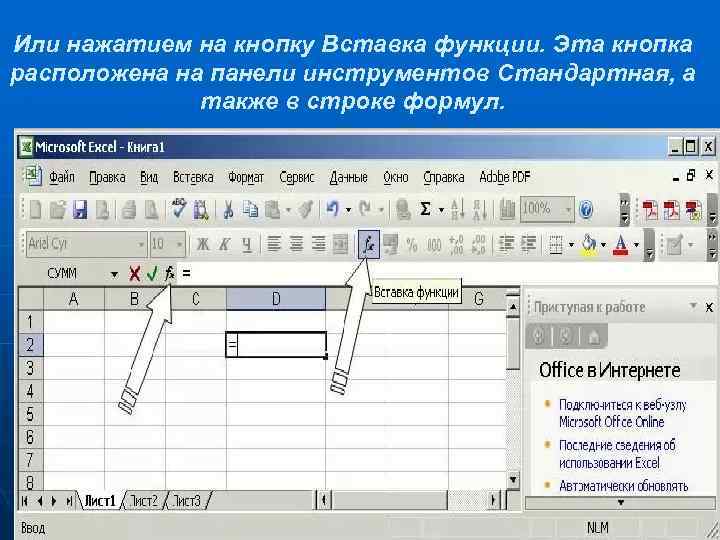The image size is (720, 540).
Task: Open the font size 10 dropdown
Action: click(180, 244)
